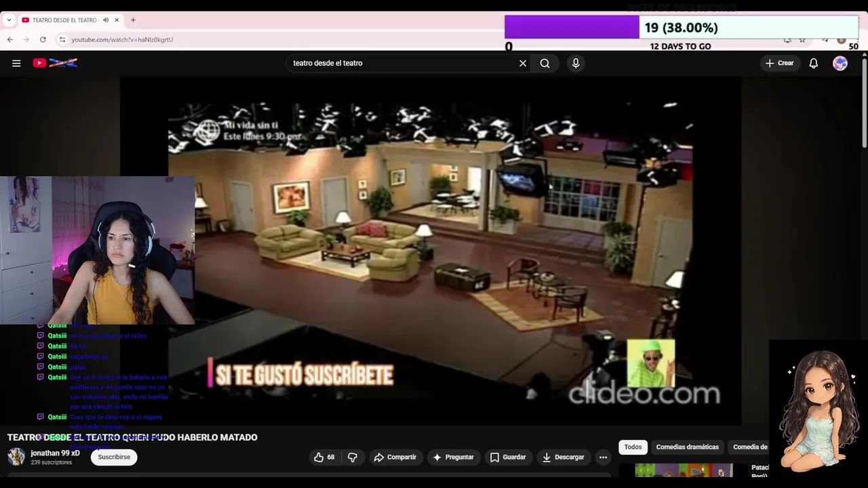868x488 pixels.
Task: Start voice search with microphone icon
Action: (576, 63)
